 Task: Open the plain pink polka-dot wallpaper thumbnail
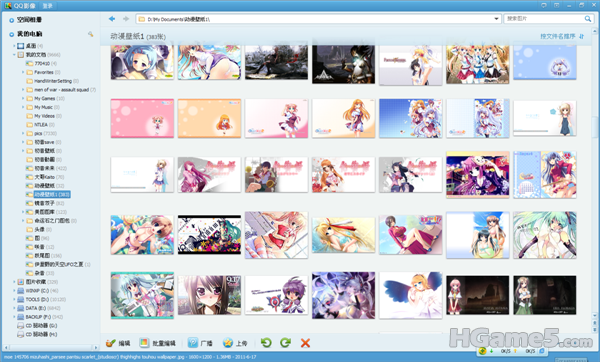[142, 118]
